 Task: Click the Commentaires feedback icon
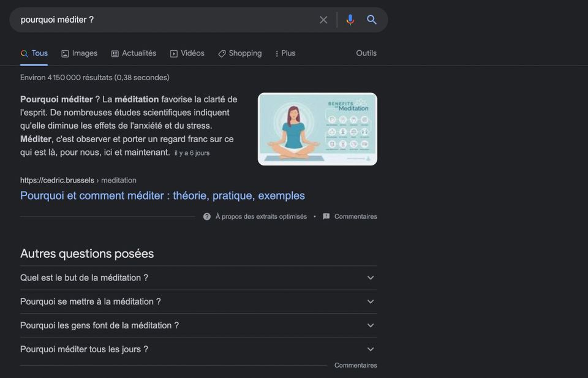325,216
